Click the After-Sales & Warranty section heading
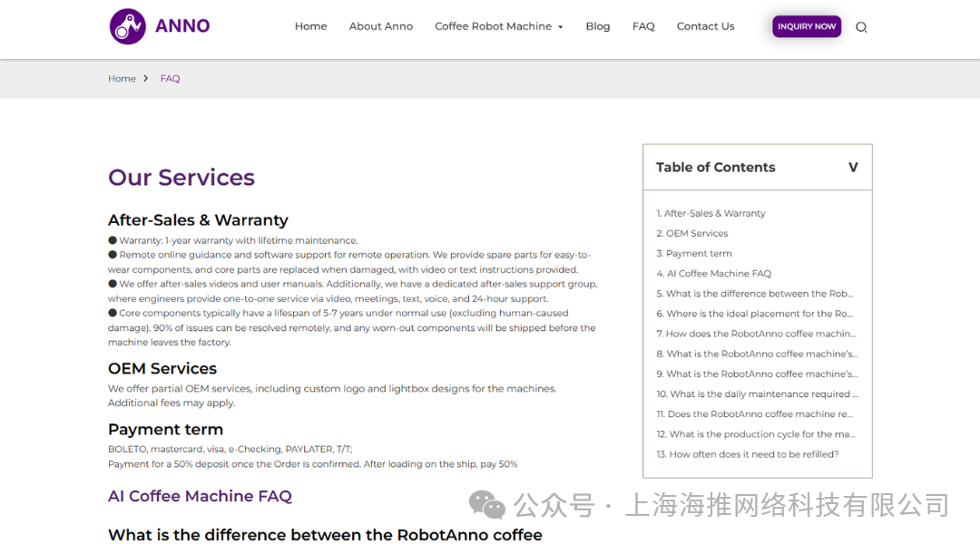Viewport: 980px width, 544px height. 198,219
